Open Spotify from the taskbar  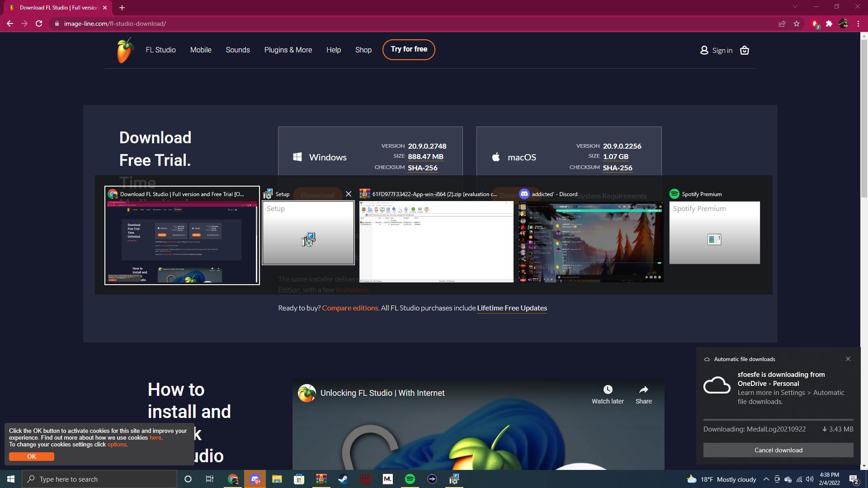(410, 479)
